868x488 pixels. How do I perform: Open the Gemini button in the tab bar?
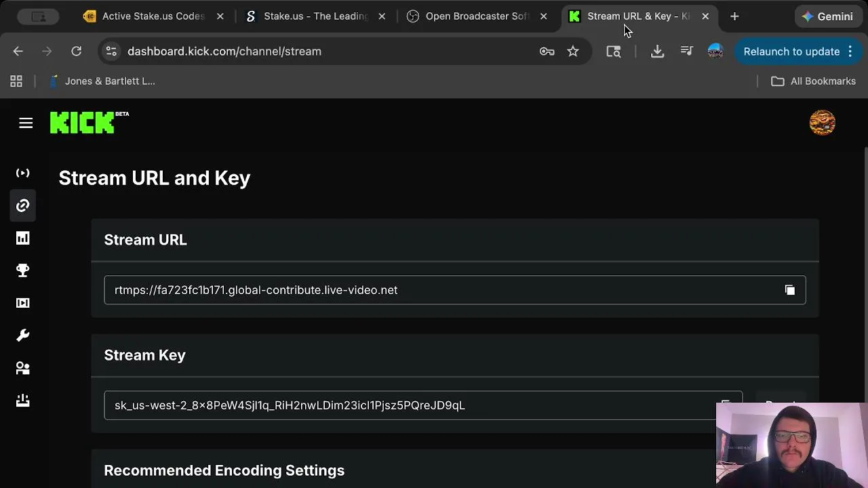pyautogui.click(x=827, y=16)
